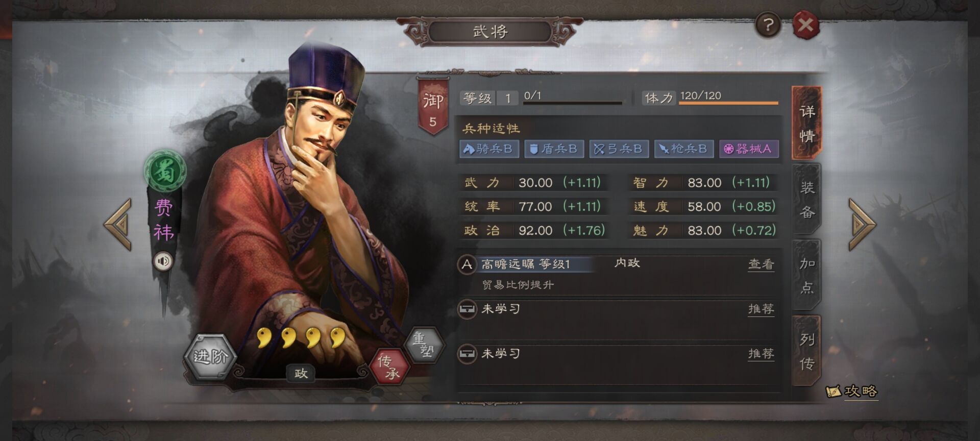This screenshot has height=441, width=980.
Task: Select the 弓兵B troop aptitude badge
Action: coord(619,149)
